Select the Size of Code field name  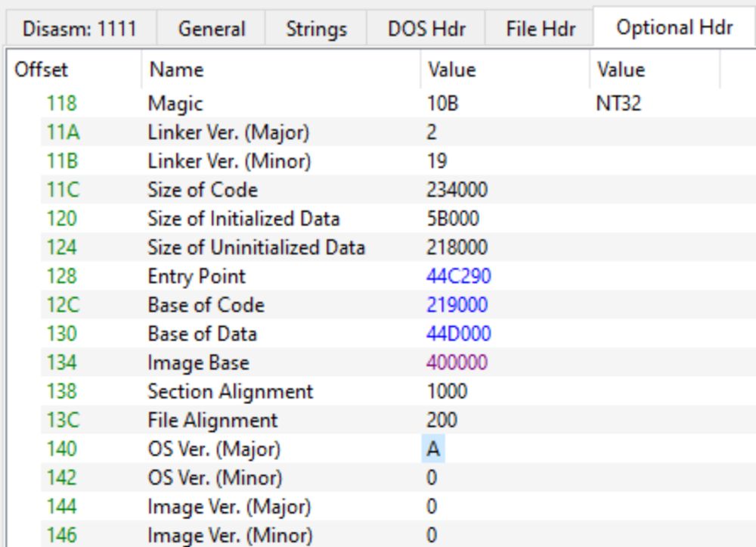[x=203, y=190]
